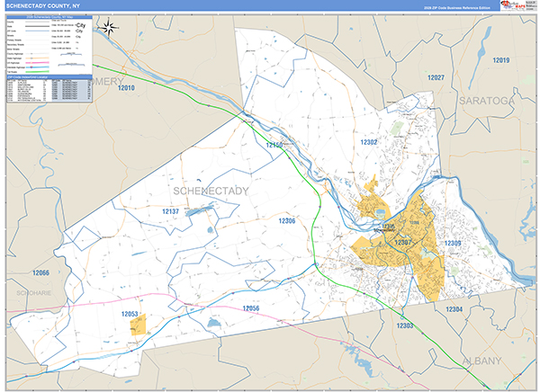This screenshot has width=540, height=392.
Task: Select ZIP code 12027 label
Action: point(436,78)
